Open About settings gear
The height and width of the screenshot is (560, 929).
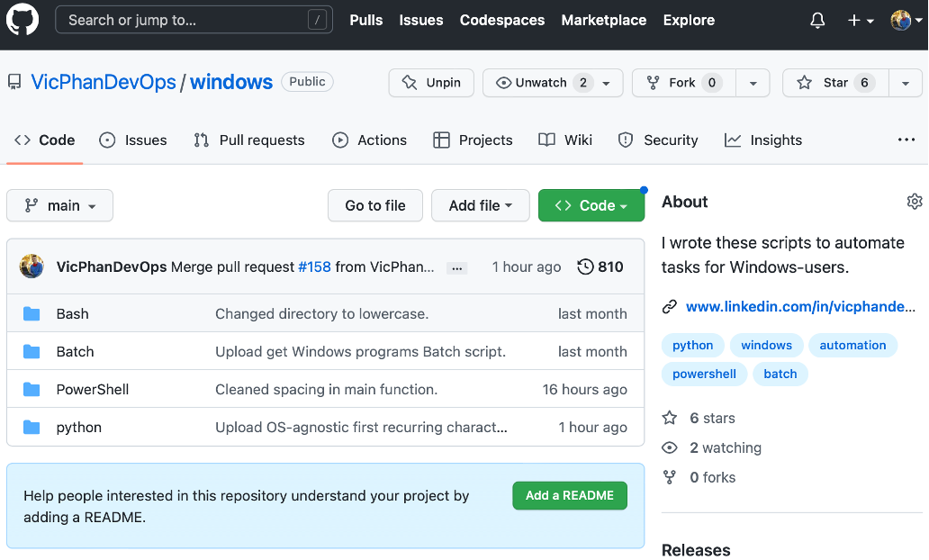[x=915, y=202]
